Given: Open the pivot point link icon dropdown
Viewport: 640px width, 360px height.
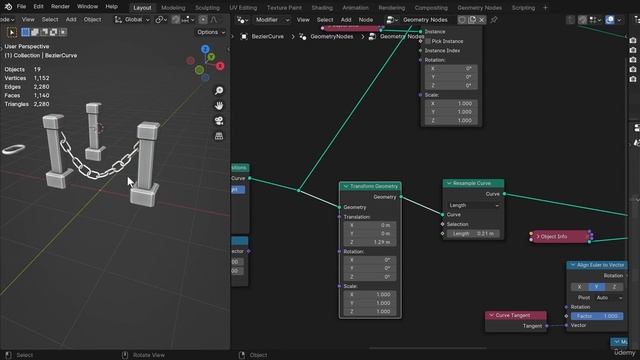Looking at the screenshot, I should pyautogui.click(x=161, y=20).
